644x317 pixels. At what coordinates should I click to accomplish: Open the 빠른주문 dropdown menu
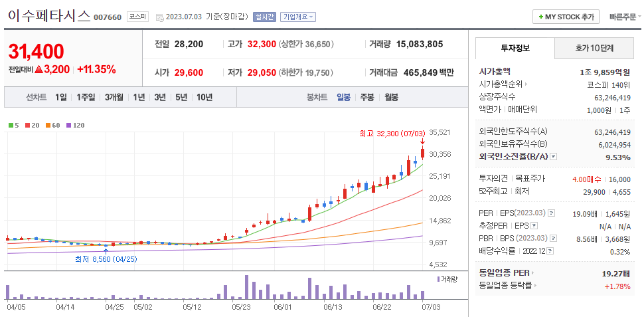tap(625, 17)
